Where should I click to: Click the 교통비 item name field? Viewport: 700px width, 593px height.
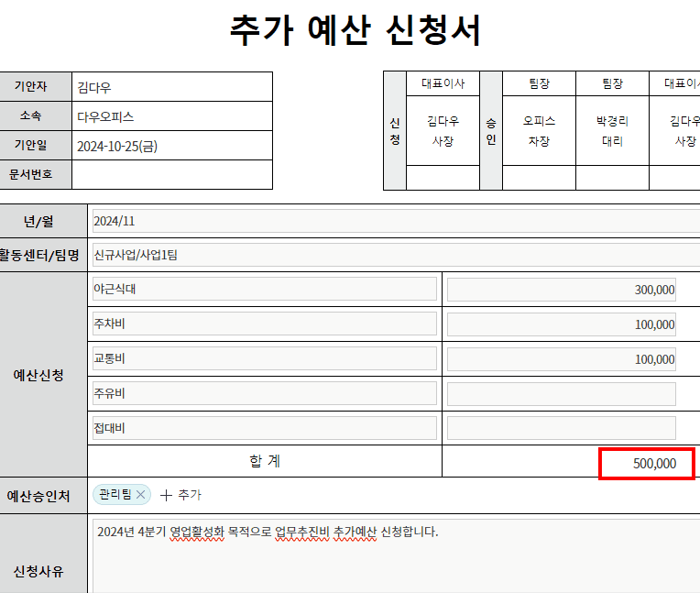point(265,359)
